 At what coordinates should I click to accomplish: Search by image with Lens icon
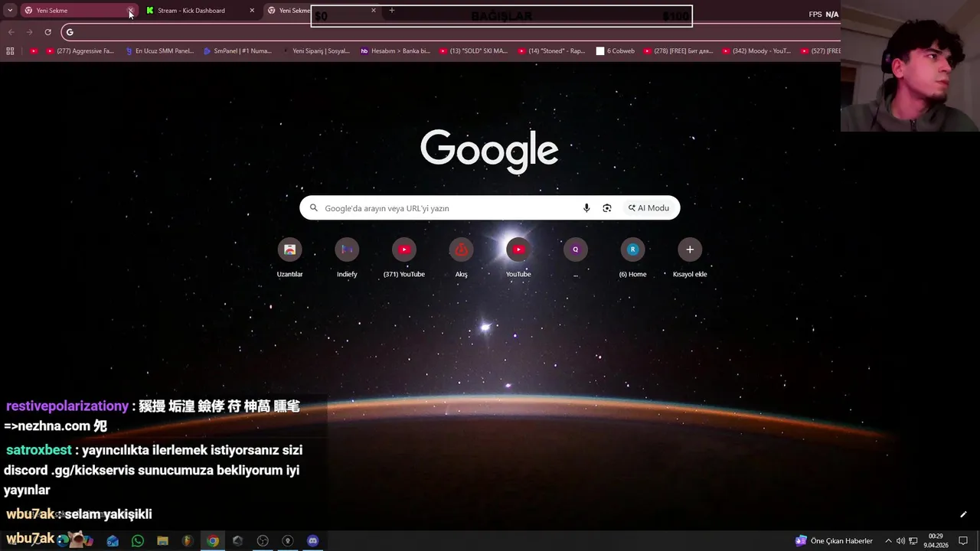[607, 208]
